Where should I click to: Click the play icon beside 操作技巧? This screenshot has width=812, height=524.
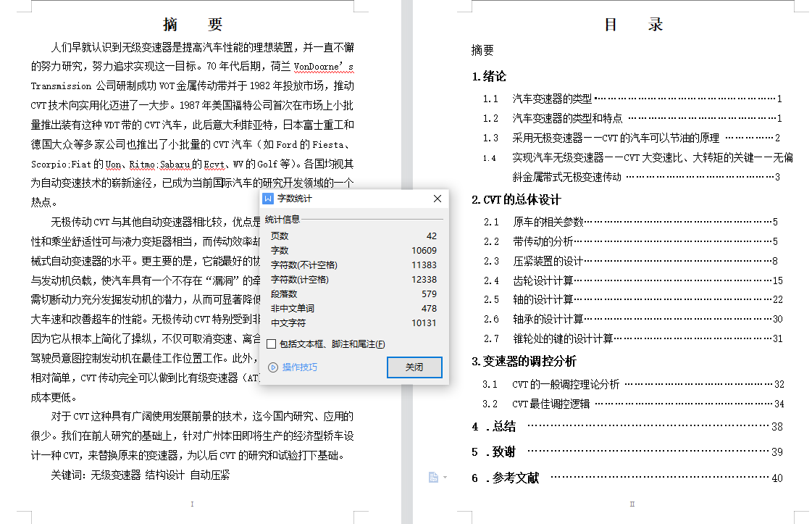[272, 367]
